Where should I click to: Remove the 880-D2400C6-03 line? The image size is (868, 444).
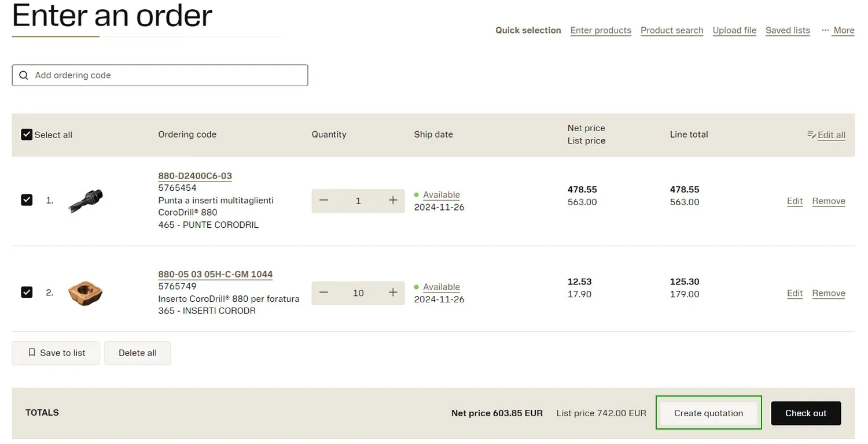pos(829,201)
